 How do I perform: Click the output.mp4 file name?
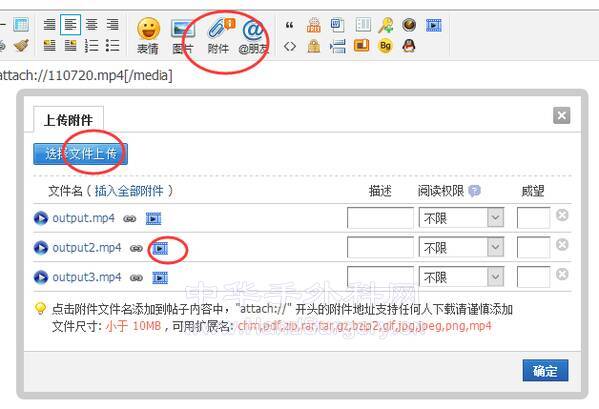point(83,218)
